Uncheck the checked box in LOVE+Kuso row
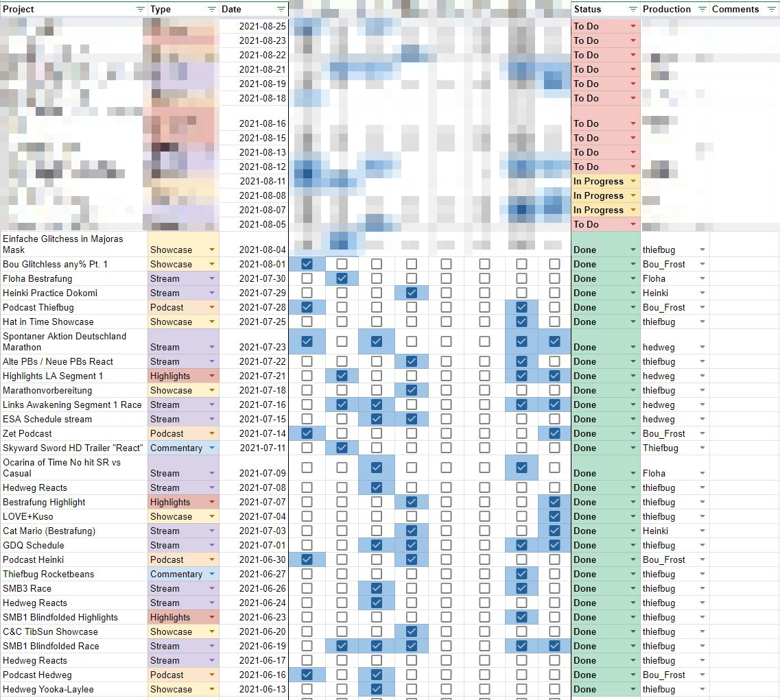780x700 pixels. (555, 516)
